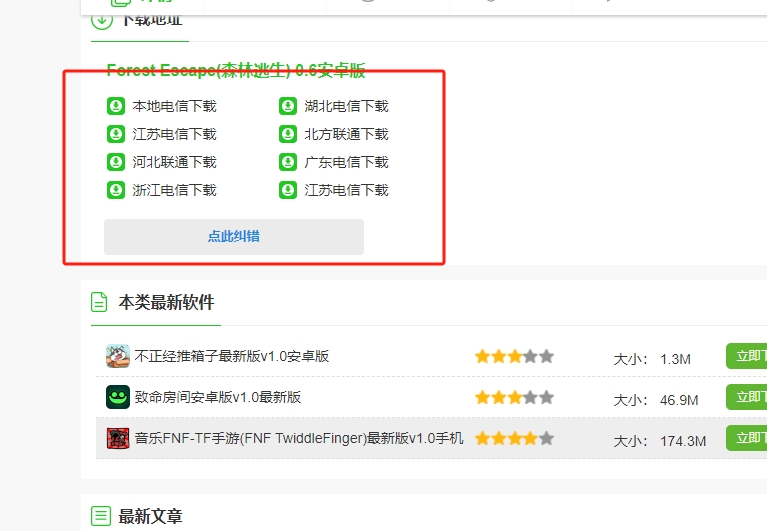767x531 pixels.
Task: Click the star rating of 不正经推箱子
Action: pyautogui.click(x=514, y=356)
